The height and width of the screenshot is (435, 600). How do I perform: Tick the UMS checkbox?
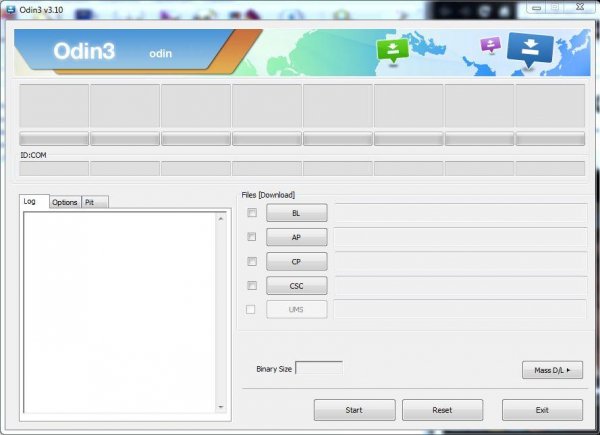pos(251,309)
